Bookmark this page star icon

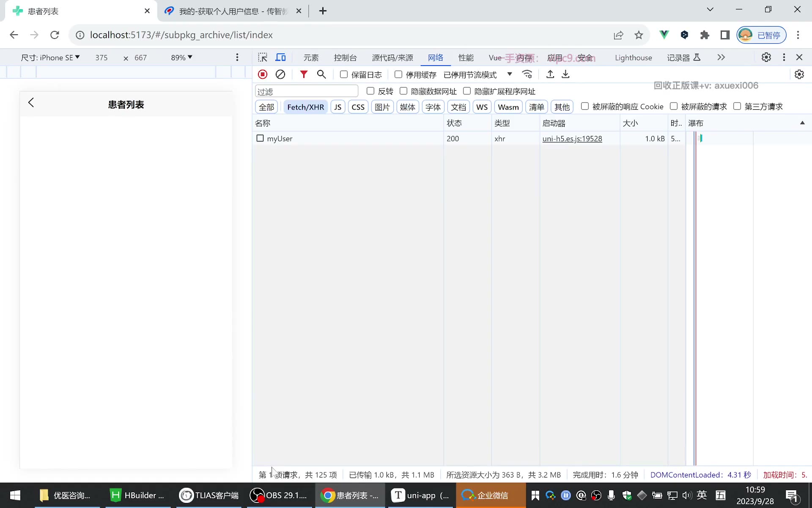[x=639, y=35]
